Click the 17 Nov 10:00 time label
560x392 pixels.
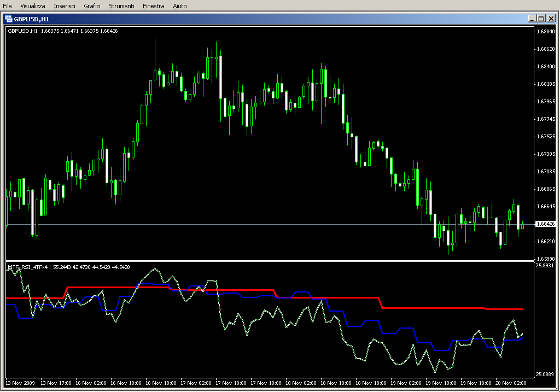click(x=231, y=383)
